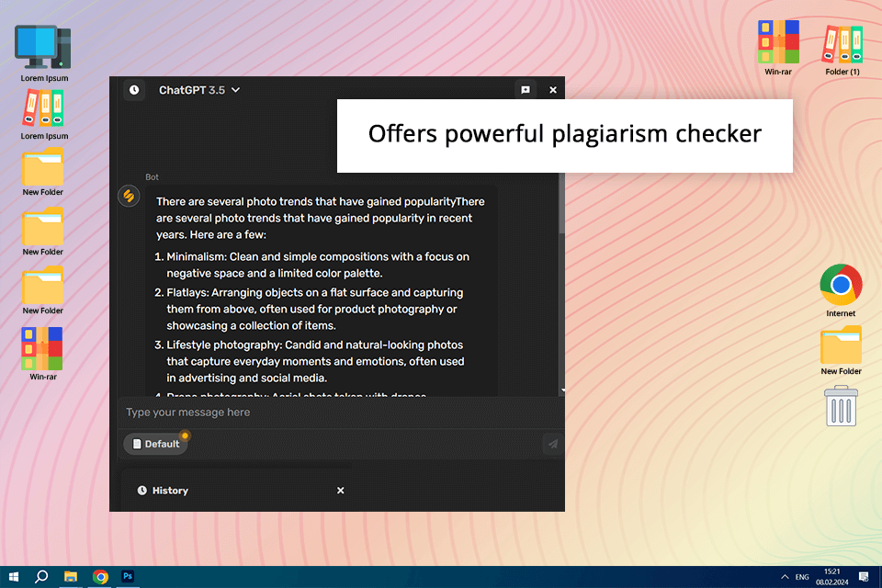Open the clock showing 15:21

[x=832, y=577]
